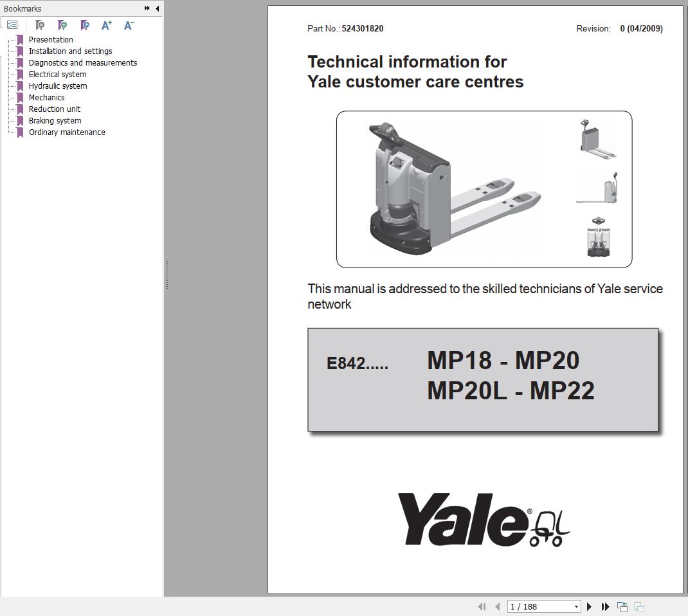Select the Mechanics bookmark
Screen dimensions: 688x616
pos(46,97)
